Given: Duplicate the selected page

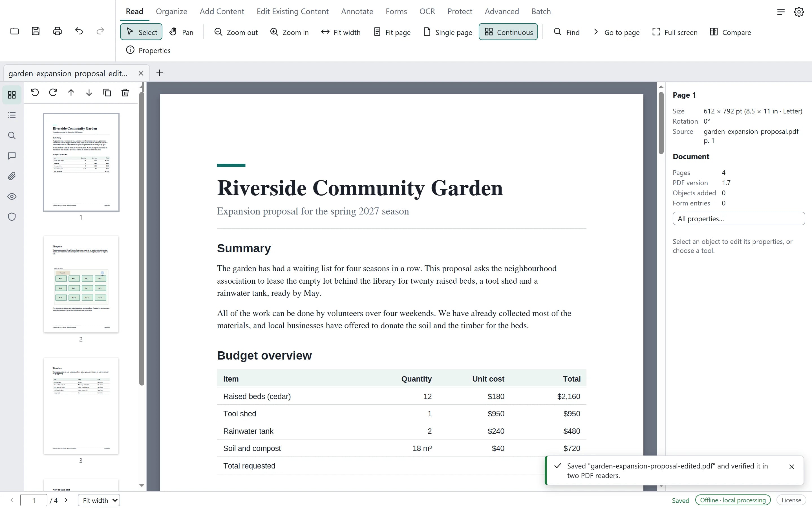Looking at the screenshot, I should [107, 92].
